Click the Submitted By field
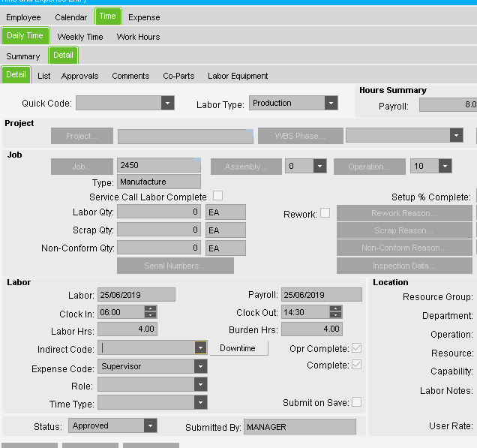This screenshot has width=477, height=448. (x=300, y=427)
